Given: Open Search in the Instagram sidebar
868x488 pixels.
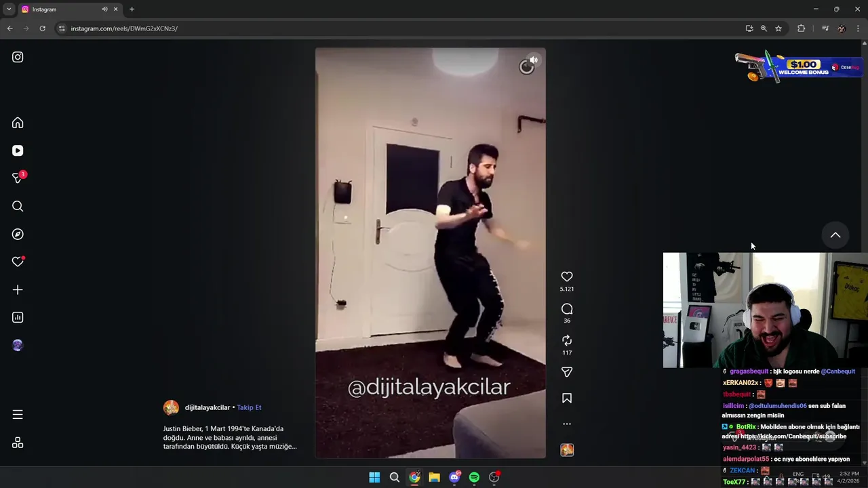Looking at the screenshot, I should 18,206.
